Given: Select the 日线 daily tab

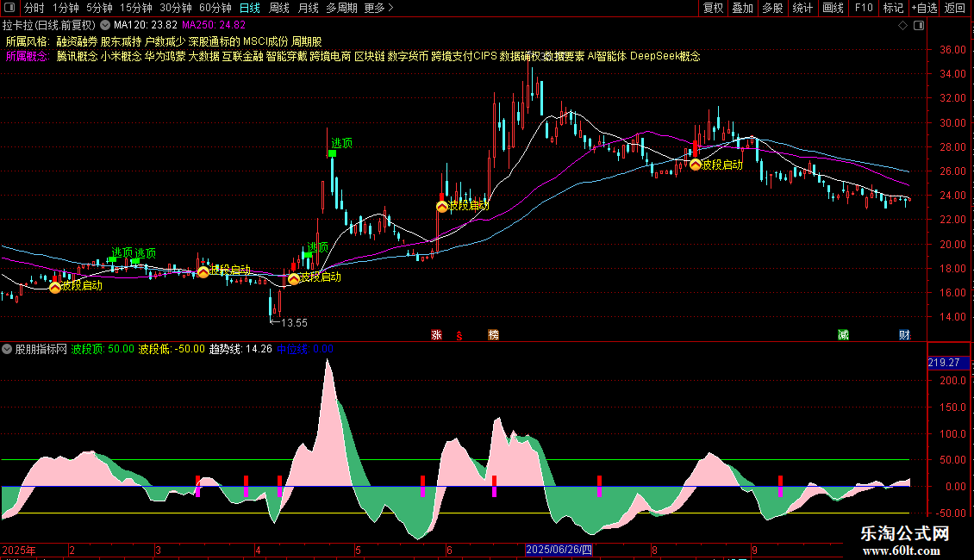Looking at the screenshot, I should [x=250, y=8].
